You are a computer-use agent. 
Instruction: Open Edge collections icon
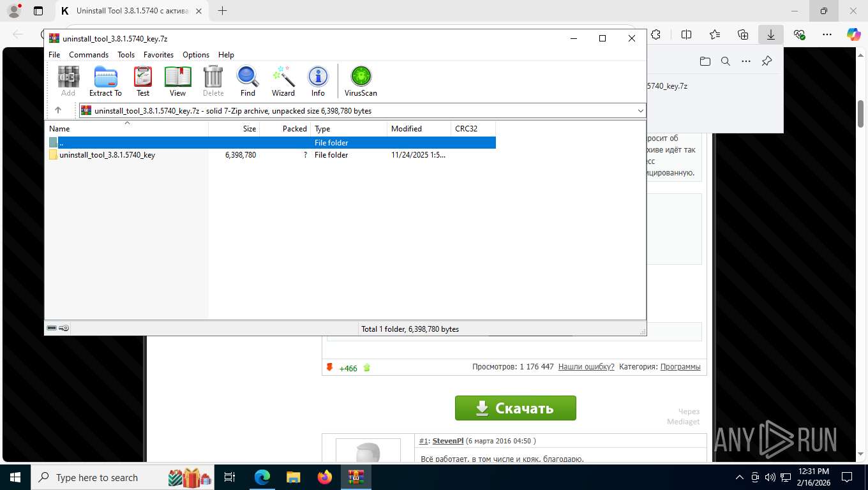(x=743, y=34)
